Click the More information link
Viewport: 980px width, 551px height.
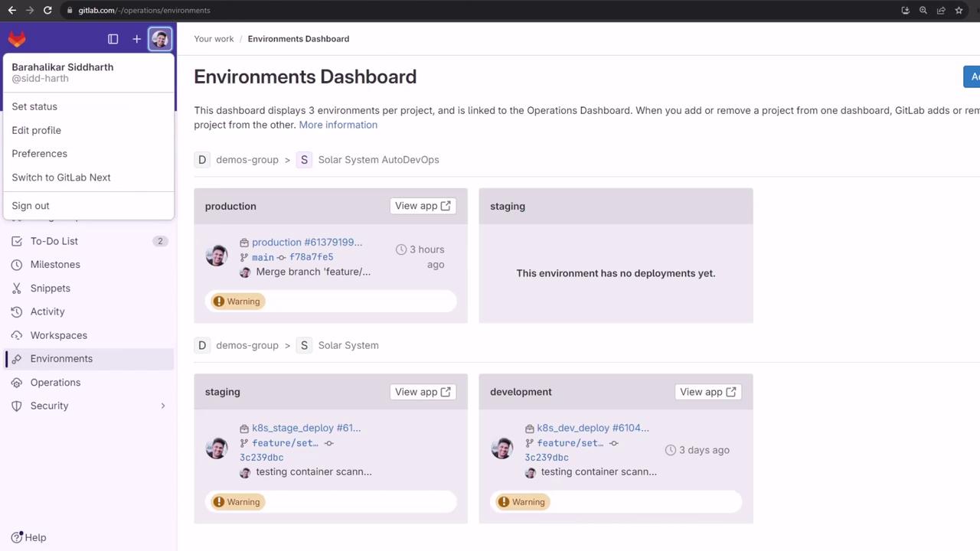[338, 125]
